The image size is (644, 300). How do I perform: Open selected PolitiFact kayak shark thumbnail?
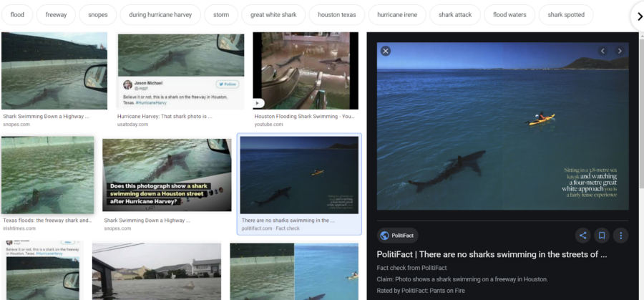point(299,175)
